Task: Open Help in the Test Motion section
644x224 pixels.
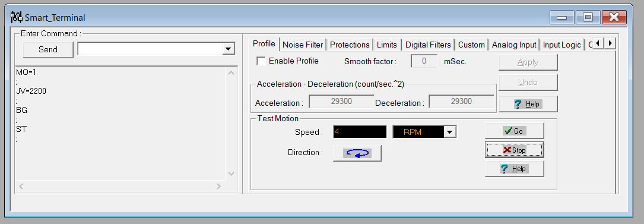Action: point(514,169)
